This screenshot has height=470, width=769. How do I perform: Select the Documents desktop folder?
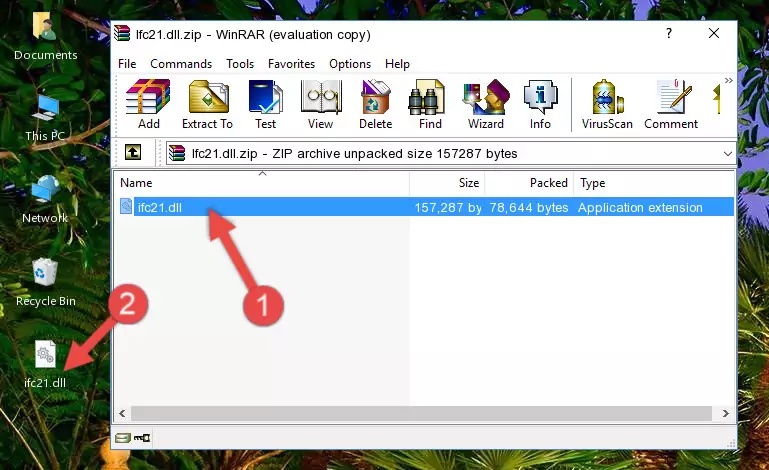pos(45,36)
